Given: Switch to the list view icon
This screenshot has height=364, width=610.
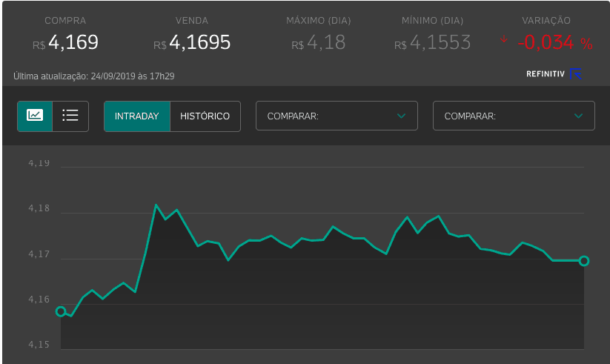Looking at the screenshot, I should point(70,116).
